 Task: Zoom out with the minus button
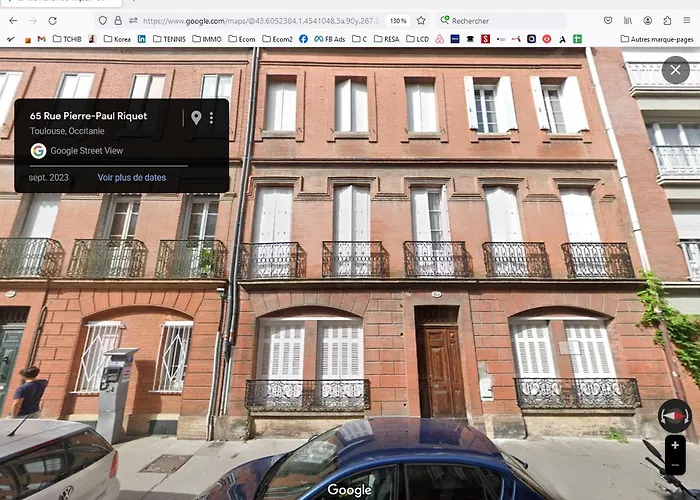[x=676, y=465]
